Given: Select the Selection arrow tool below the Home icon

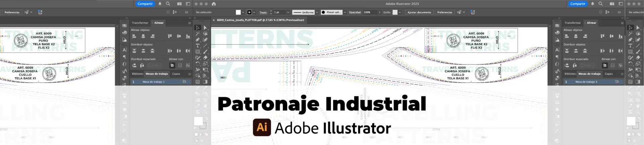Looking at the screenshot, I should (x=198, y=28).
